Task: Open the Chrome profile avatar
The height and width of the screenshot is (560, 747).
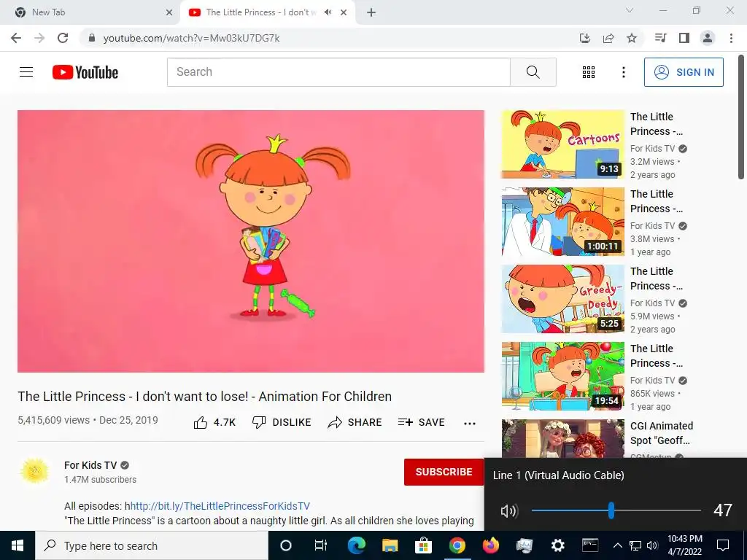Action: click(x=708, y=38)
